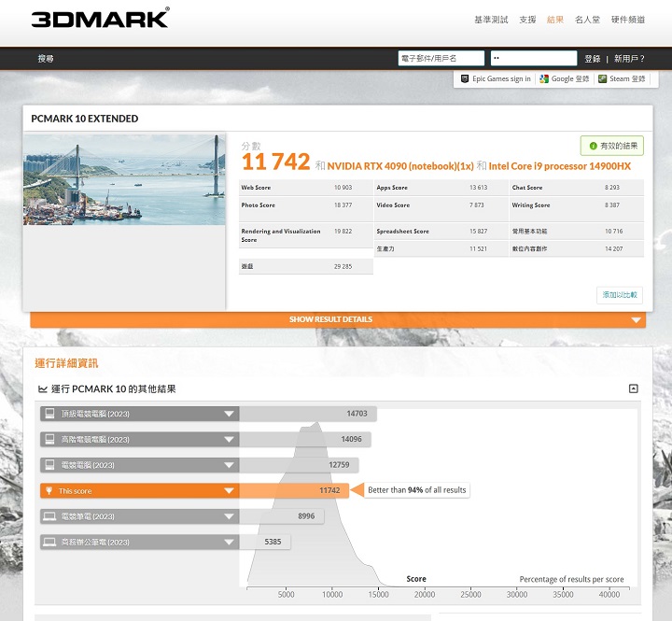672x621 pixels.
Task: Click the 添加以比較 button
Action: [x=620, y=295]
